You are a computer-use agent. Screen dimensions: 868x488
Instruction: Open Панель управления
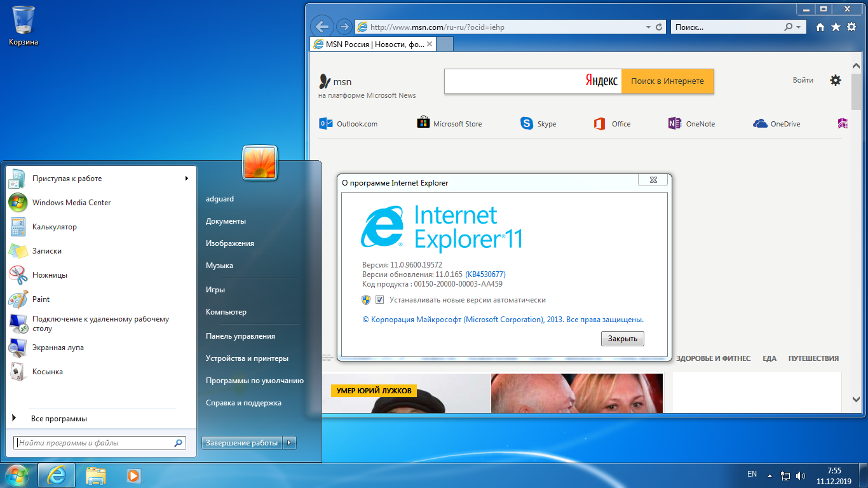pos(240,336)
